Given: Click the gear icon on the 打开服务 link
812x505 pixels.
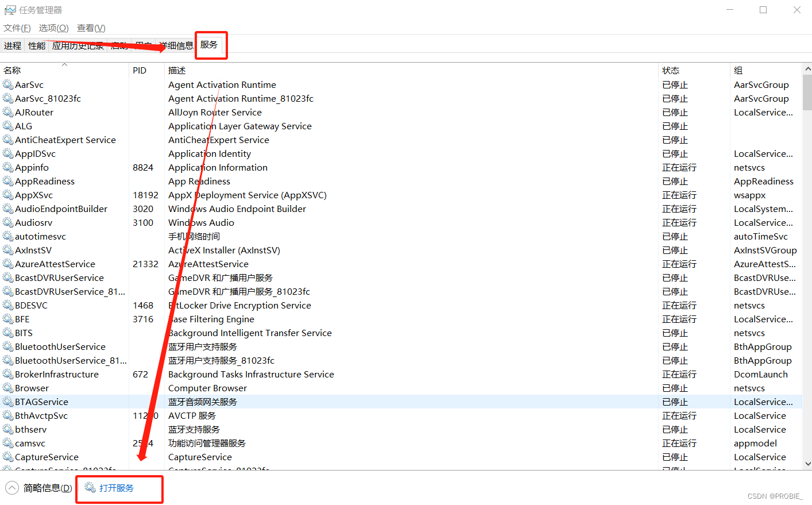Looking at the screenshot, I should pos(90,487).
